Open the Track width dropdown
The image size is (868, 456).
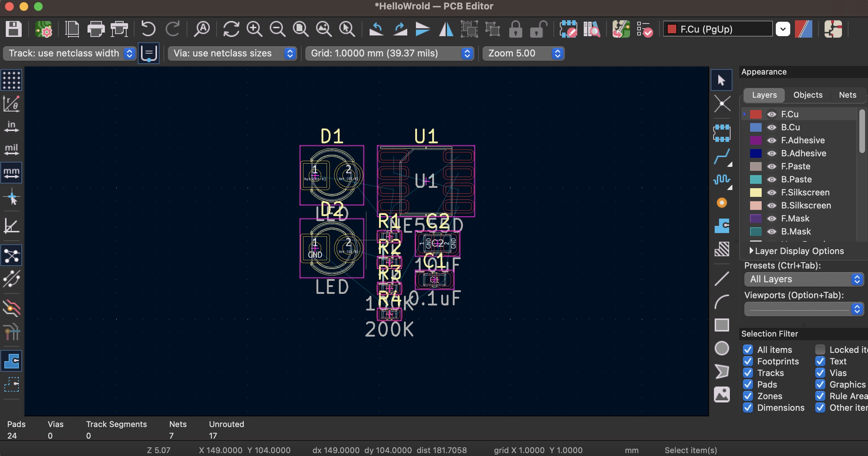(x=129, y=53)
